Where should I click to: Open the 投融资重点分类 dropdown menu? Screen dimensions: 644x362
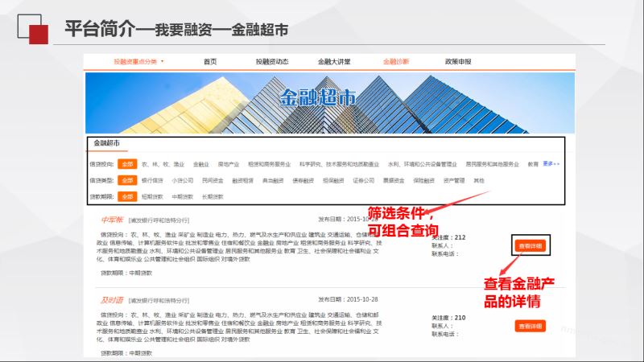pos(138,61)
